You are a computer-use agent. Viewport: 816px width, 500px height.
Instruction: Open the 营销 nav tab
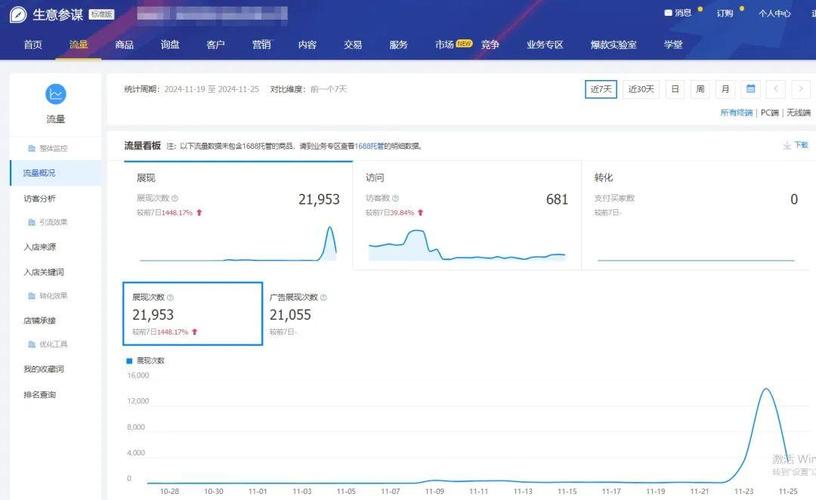pos(261,45)
